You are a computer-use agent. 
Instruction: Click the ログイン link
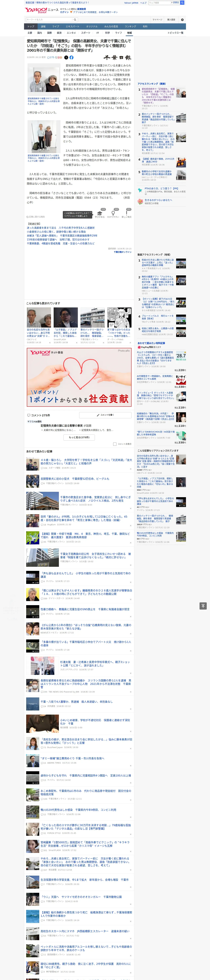tap(64, 12)
